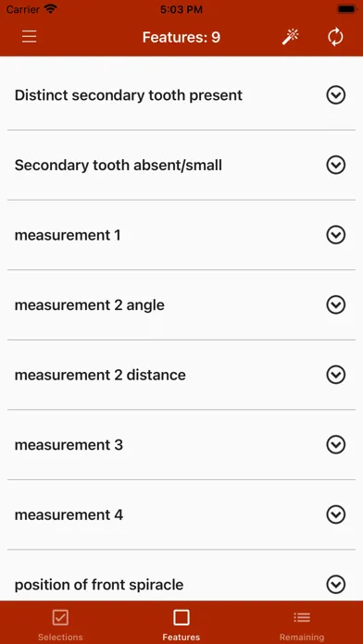Tap the circular-arrows restart icon
This screenshot has height=644, width=363.
point(335,37)
